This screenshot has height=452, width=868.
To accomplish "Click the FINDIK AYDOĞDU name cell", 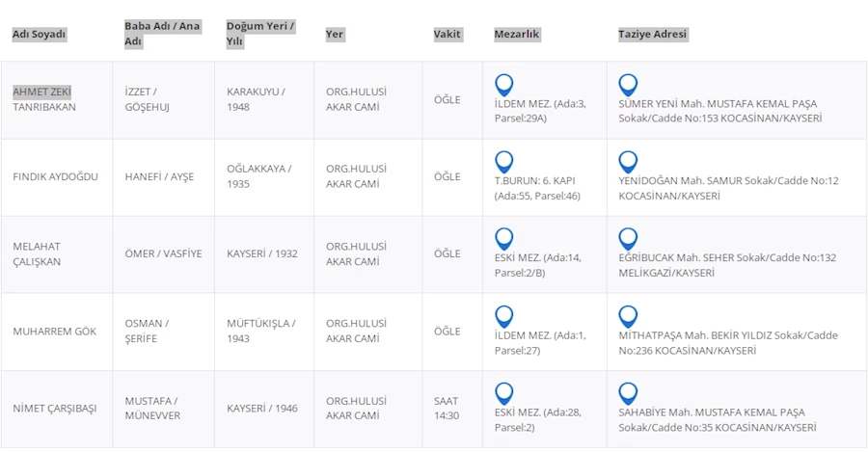I will click(x=55, y=176).
